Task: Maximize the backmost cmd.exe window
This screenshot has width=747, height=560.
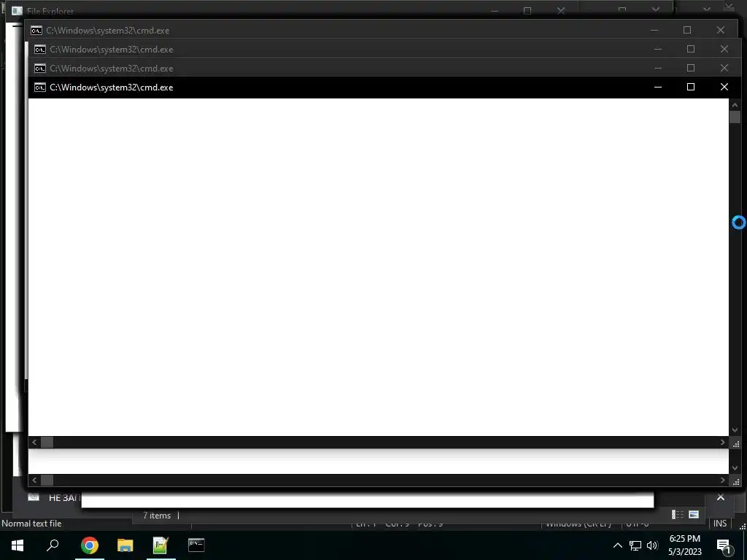Action: click(x=687, y=30)
